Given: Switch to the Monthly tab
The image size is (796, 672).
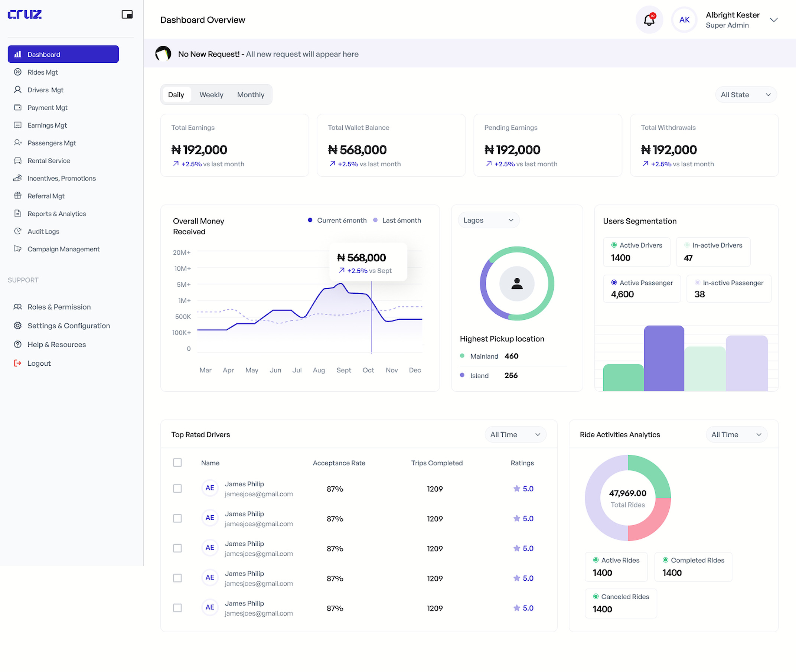Looking at the screenshot, I should (x=251, y=94).
